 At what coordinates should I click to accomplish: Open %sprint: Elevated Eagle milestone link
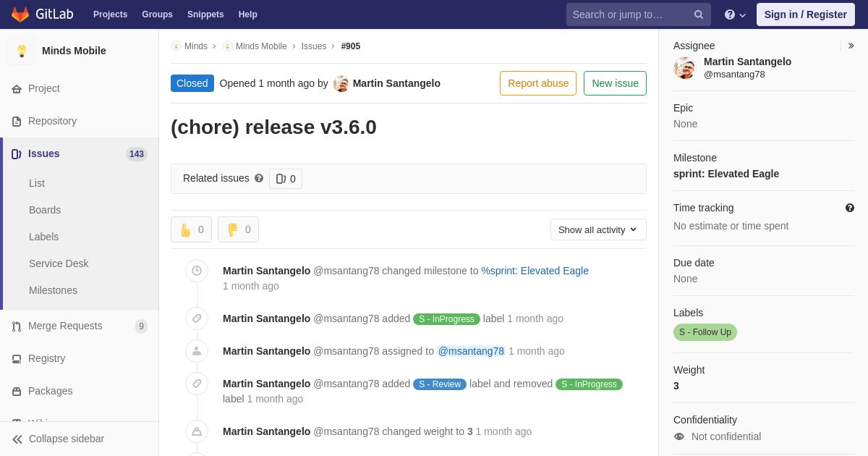(535, 271)
